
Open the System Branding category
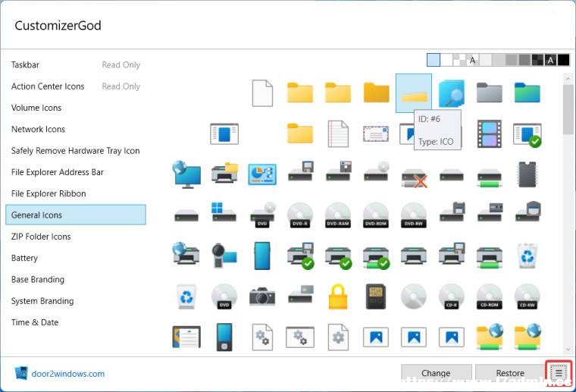click(76, 301)
